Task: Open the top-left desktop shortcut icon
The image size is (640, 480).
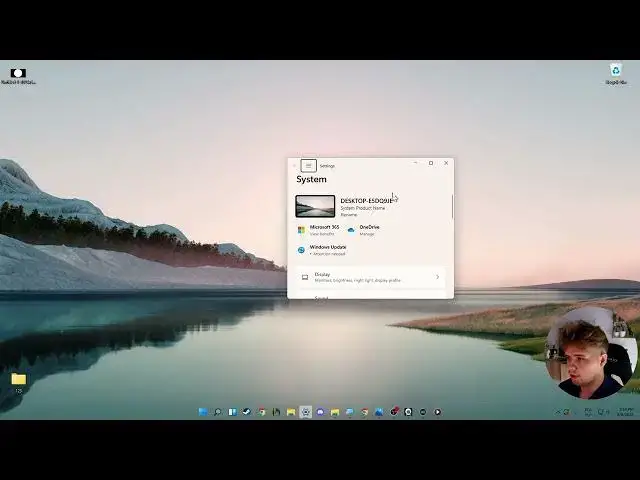Action: click(18, 76)
